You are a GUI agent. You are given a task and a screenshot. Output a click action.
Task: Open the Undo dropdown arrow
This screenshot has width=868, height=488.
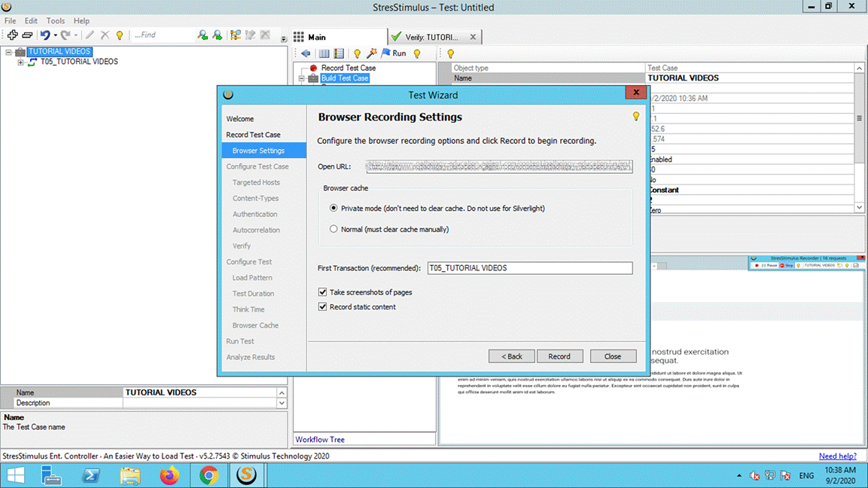[56, 35]
